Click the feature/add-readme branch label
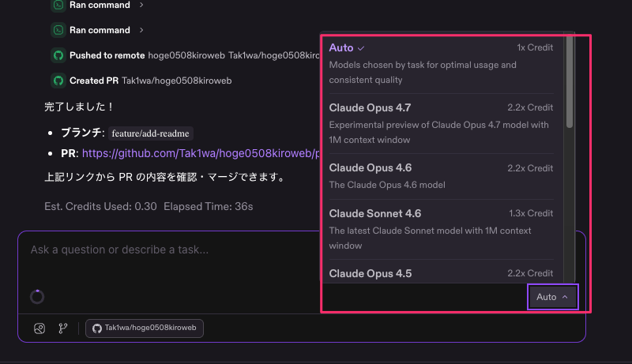 (x=150, y=133)
